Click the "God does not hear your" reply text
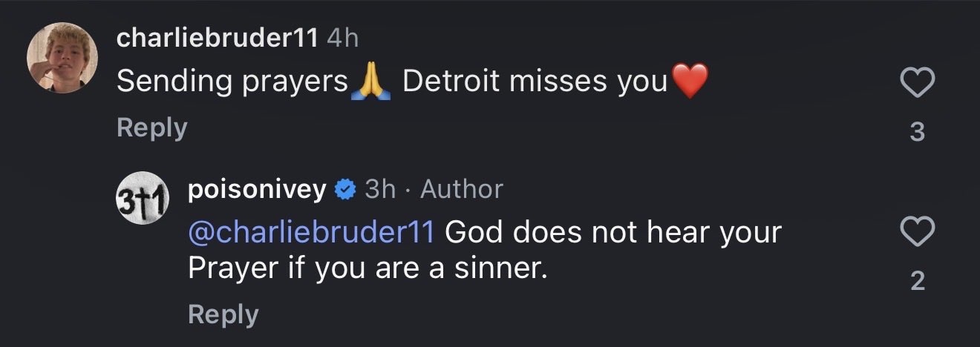The width and height of the screenshot is (980, 347). point(612,233)
